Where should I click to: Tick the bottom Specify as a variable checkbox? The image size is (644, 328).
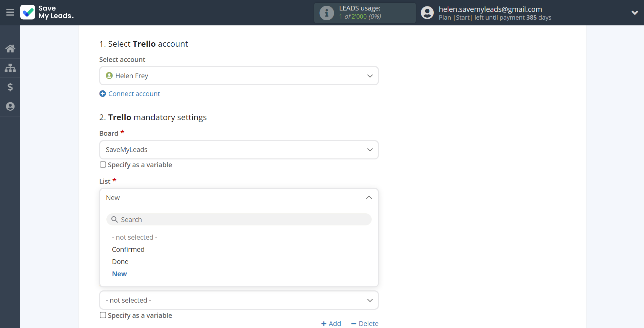(103, 315)
